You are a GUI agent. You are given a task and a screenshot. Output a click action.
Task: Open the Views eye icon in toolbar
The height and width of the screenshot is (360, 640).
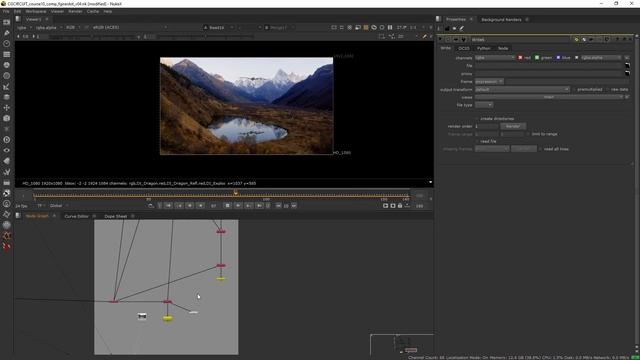[7, 150]
